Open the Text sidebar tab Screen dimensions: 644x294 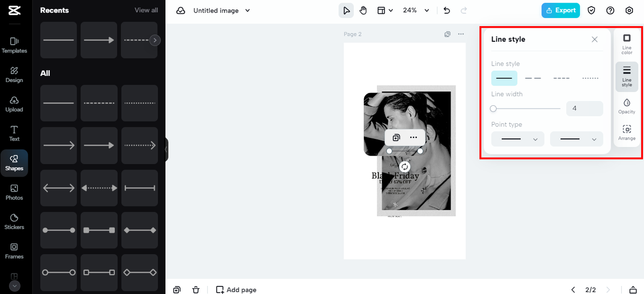(x=14, y=133)
